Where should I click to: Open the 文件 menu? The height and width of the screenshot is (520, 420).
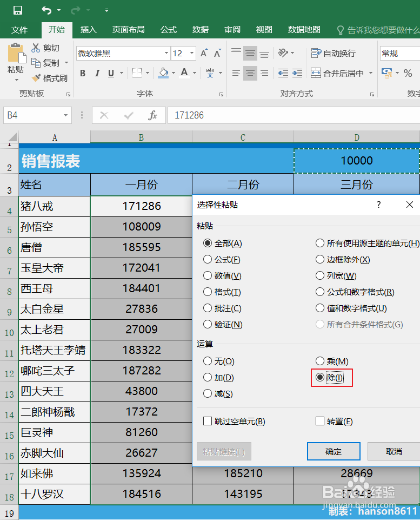pyautogui.click(x=19, y=30)
